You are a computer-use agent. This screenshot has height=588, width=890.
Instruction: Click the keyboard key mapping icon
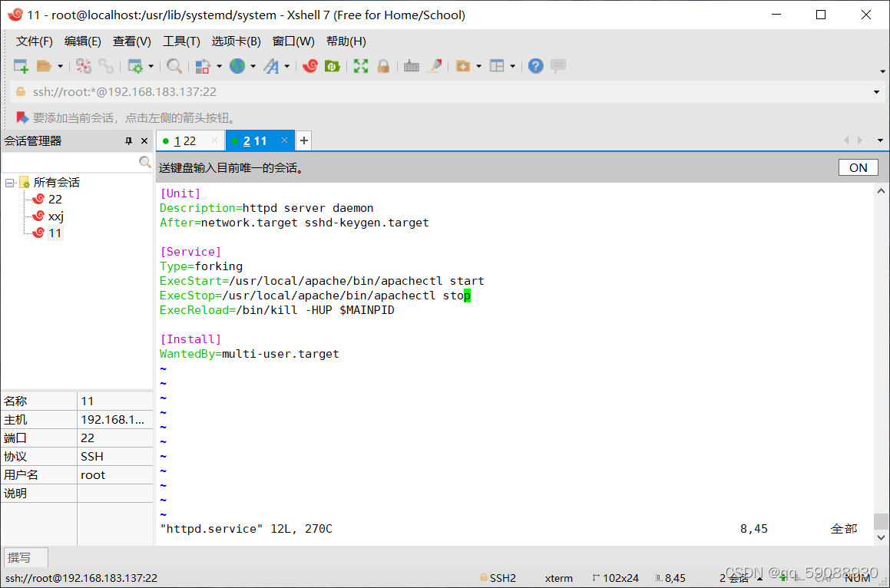click(x=412, y=67)
